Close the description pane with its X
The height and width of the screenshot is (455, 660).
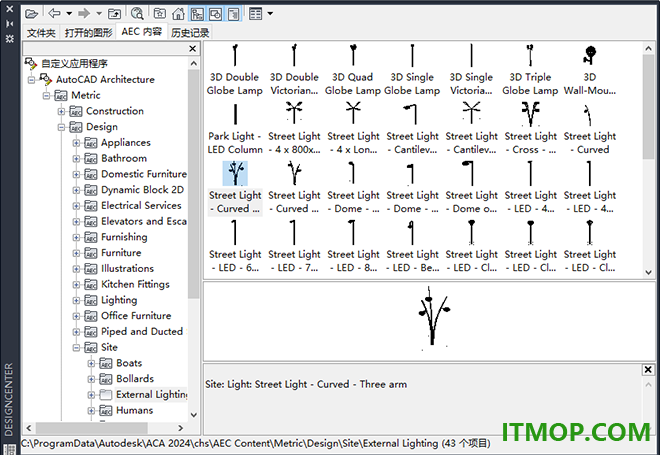(x=648, y=370)
